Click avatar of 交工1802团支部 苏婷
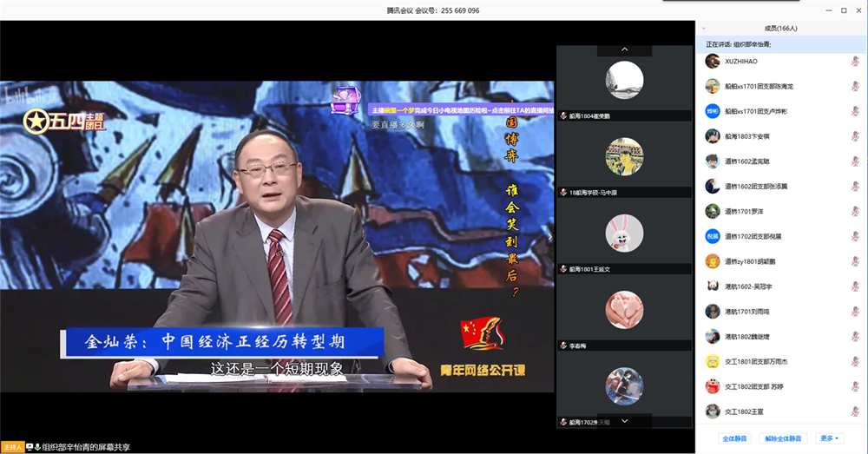Screen dimensions: 868x454 pos(712,386)
